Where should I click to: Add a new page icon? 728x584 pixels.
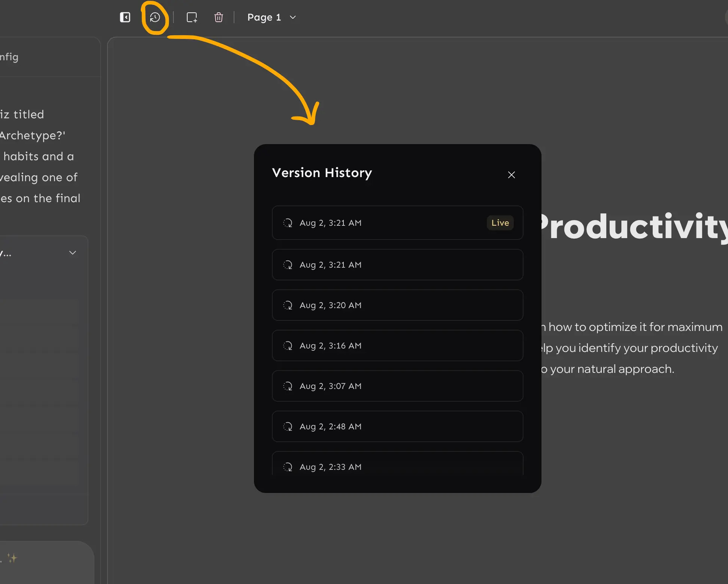click(x=192, y=17)
